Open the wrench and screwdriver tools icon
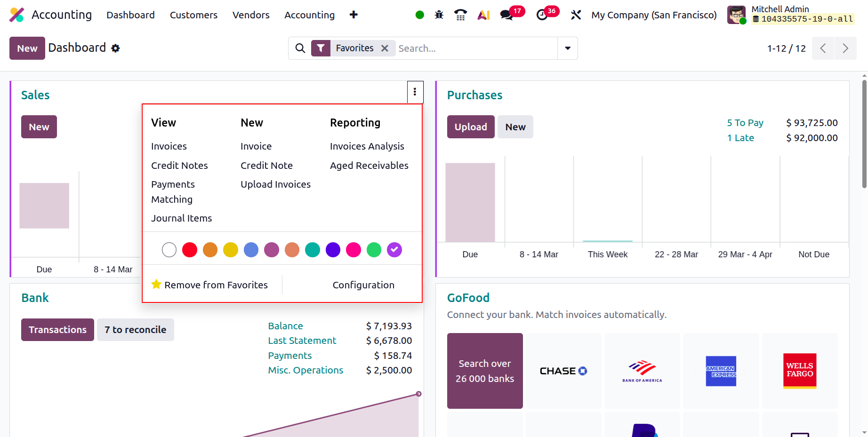Image resolution: width=868 pixels, height=437 pixels. pos(576,15)
